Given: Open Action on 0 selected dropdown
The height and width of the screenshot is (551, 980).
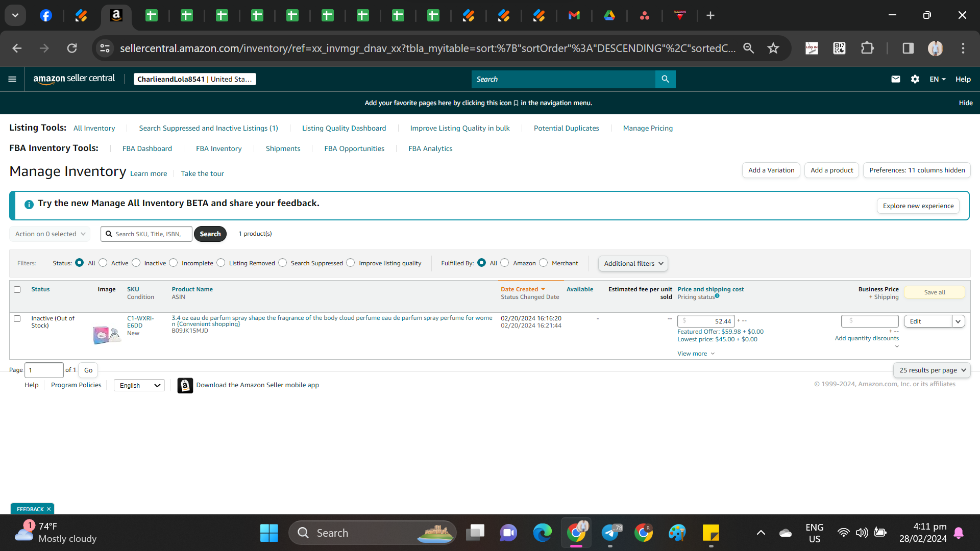Looking at the screenshot, I should coord(50,234).
